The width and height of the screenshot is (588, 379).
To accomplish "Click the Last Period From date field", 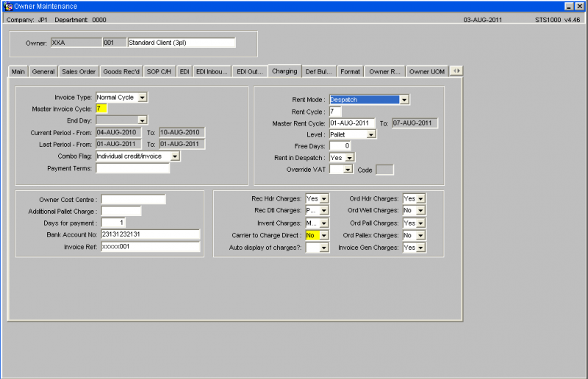I will [118, 144].
